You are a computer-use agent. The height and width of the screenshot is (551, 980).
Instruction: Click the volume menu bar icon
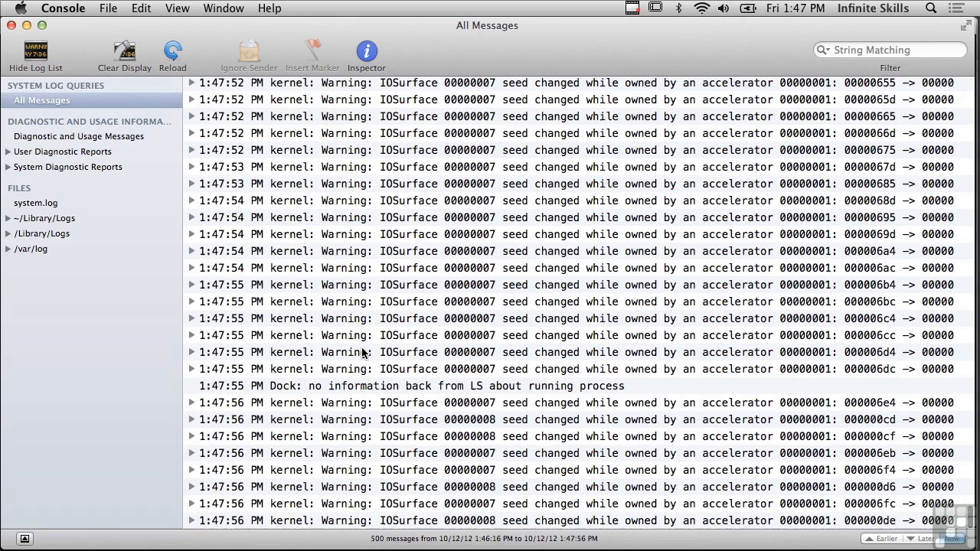[x=724, y=8]
